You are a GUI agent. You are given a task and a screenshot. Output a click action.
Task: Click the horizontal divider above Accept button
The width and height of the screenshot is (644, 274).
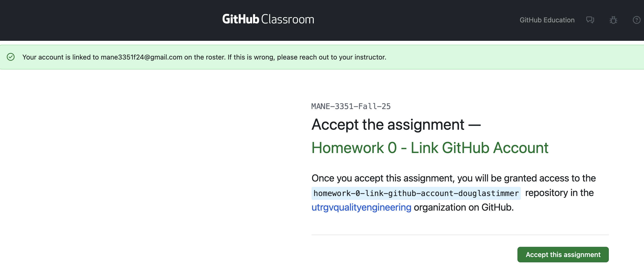tap(460, 235)
